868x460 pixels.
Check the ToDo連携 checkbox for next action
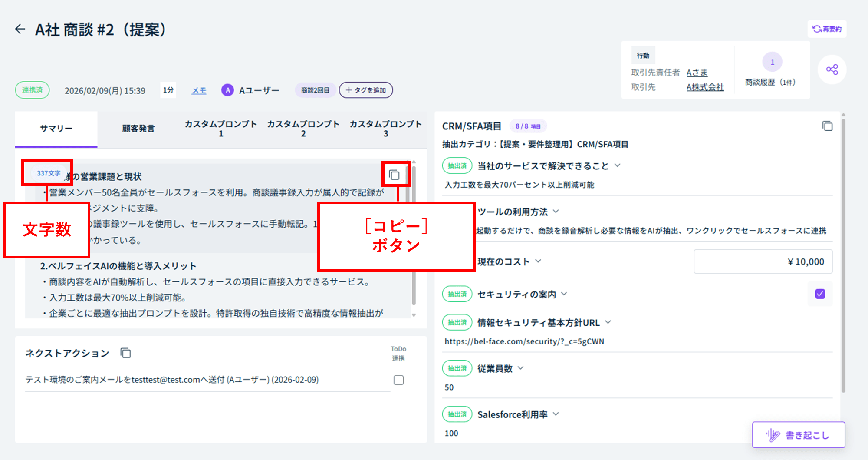tap(398, 380)
